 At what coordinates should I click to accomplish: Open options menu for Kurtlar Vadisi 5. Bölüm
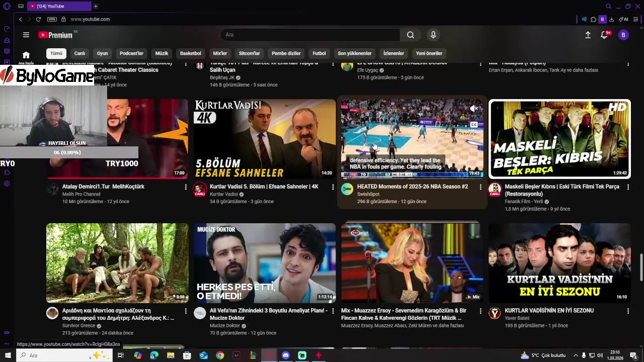pos(333,187)
